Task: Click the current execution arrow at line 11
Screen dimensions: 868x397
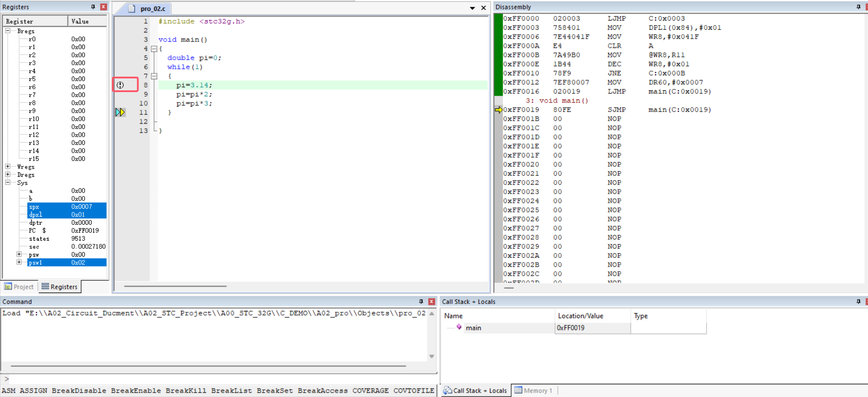Action: [x=120, y=112]
